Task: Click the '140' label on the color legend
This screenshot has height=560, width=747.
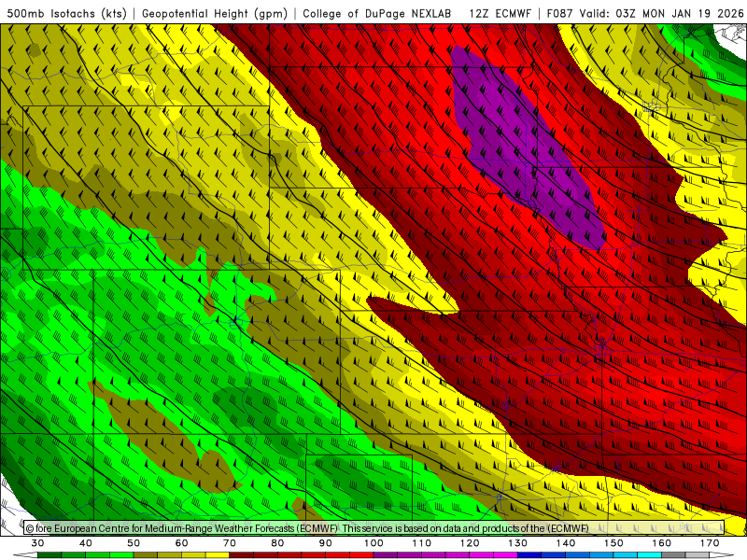Action: tap(566, 543)
